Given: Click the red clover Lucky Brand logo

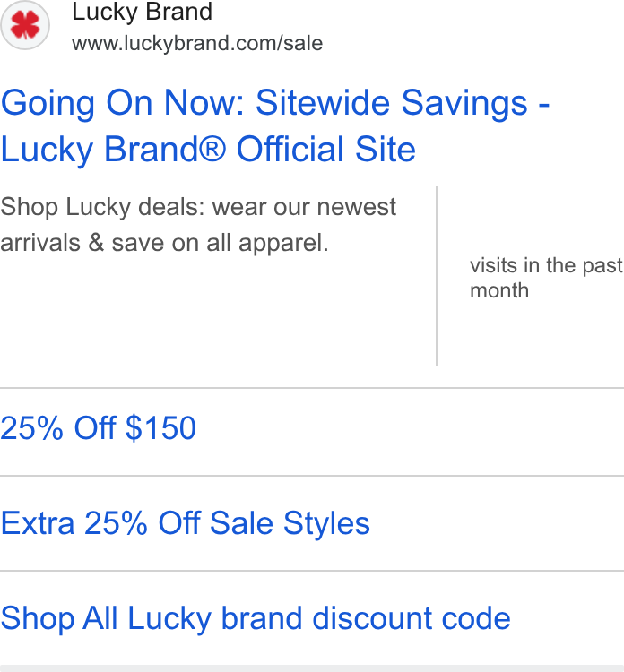Looking at the screenshot, I should coord(25,25).
